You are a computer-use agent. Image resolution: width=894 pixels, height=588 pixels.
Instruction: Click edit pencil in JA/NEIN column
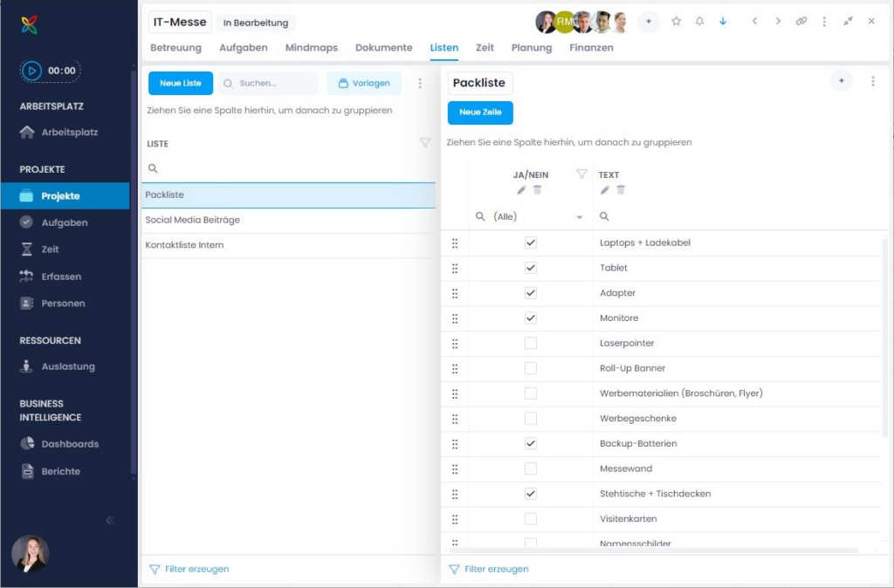(521, 190)
